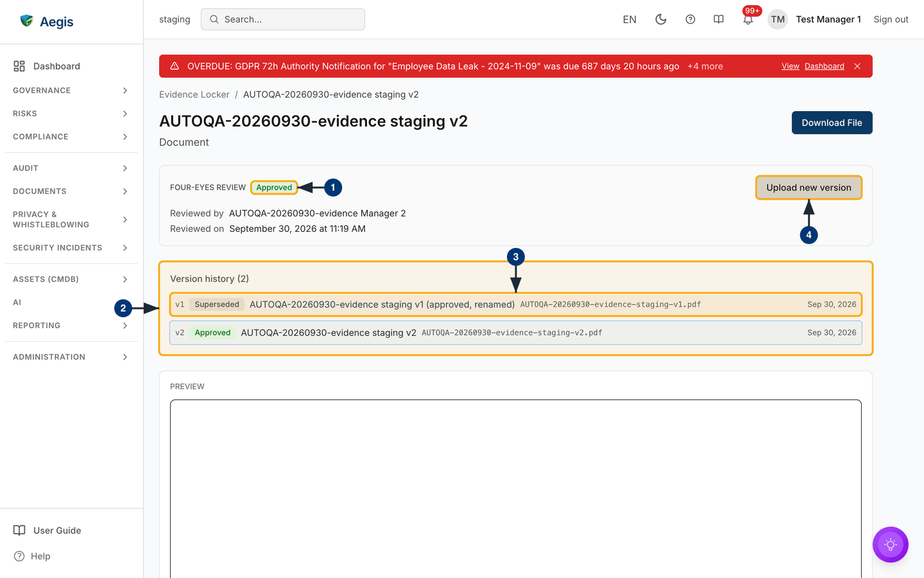Click Test Manager 1 user name
924x578 pixels.
pos(828,19)
